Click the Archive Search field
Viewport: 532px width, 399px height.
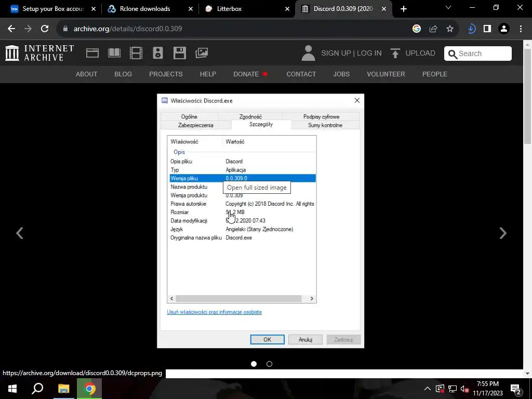click(478, 54)
